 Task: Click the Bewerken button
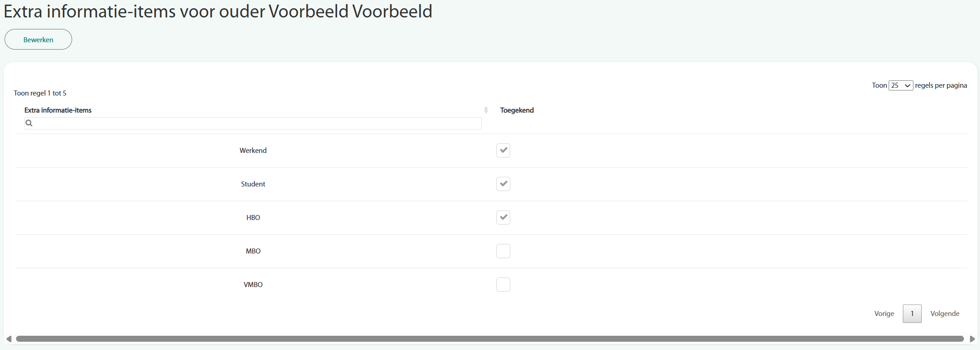click(x=38, y=40)
